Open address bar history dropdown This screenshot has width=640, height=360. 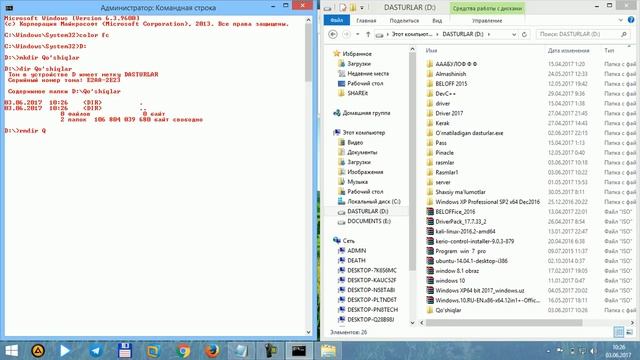pyautogui.click(x=514, y=34)
